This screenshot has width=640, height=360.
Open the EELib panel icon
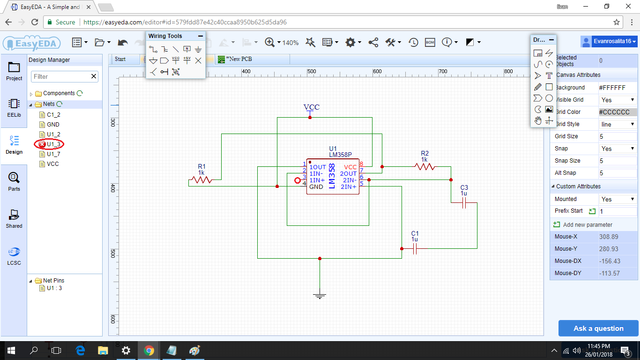point(14,108)
